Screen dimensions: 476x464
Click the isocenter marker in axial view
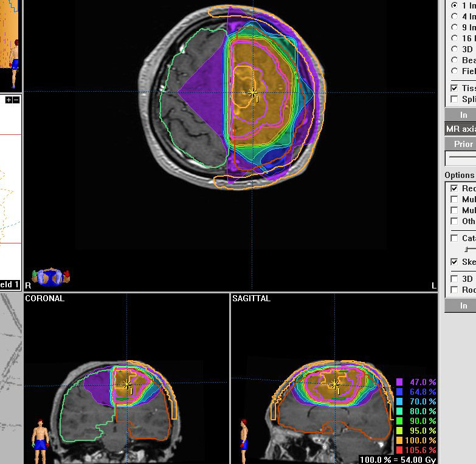point(253,92)
